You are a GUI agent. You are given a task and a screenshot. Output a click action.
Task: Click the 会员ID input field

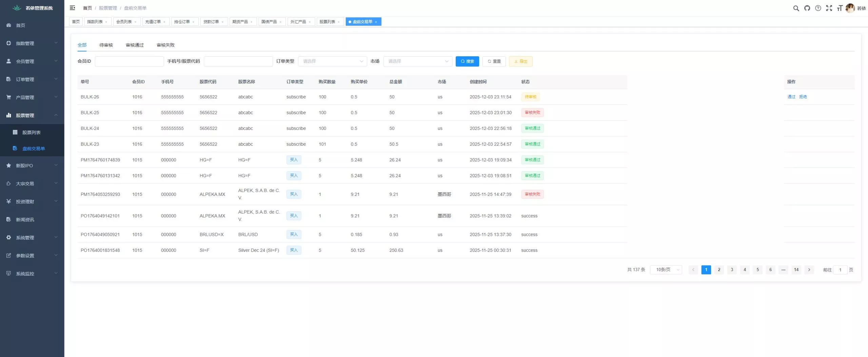[x=129, y=61]
